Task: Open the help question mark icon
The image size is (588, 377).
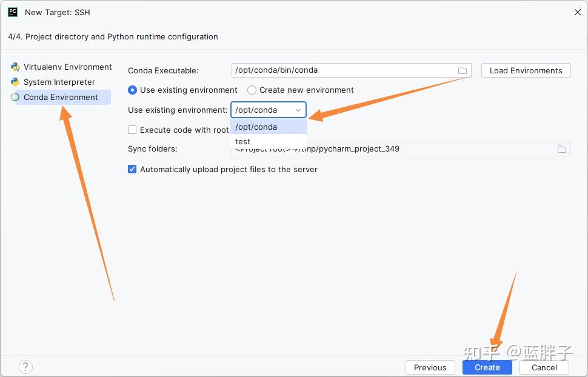Action: pos(25,367)
